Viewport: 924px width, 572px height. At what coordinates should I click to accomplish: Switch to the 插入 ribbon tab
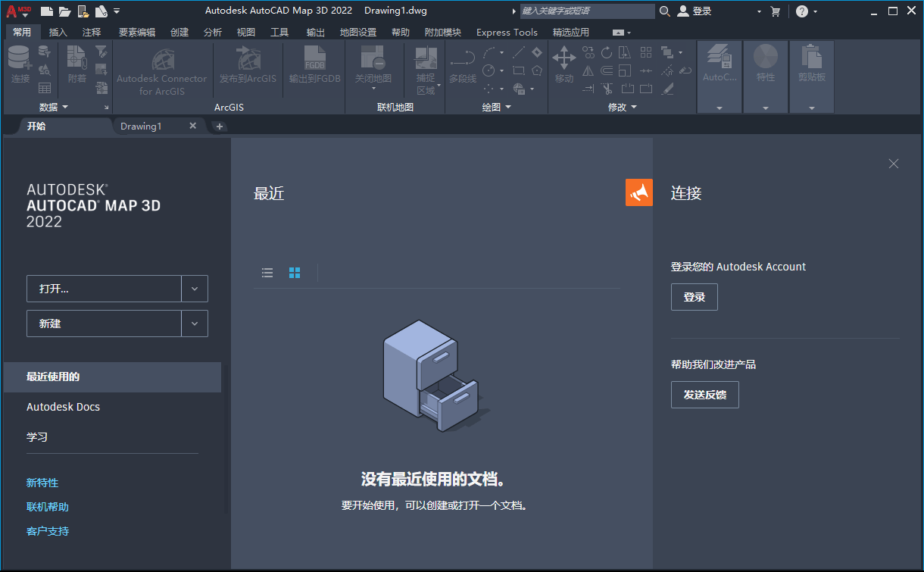58,33
